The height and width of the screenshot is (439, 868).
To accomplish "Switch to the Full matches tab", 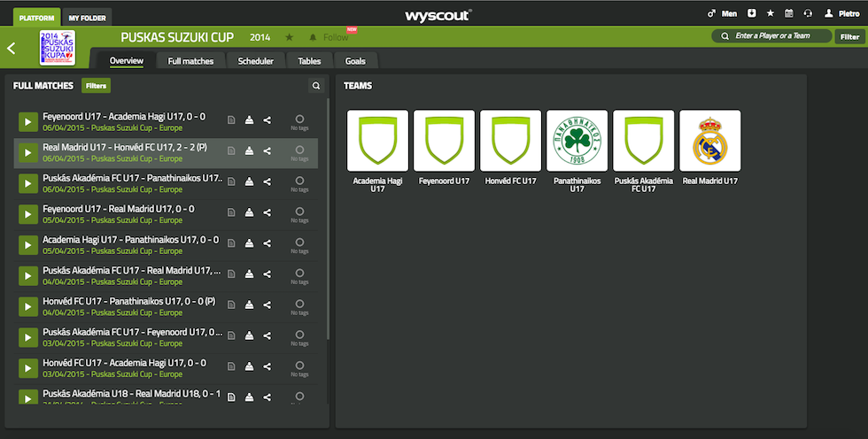I will click(190, 61).
